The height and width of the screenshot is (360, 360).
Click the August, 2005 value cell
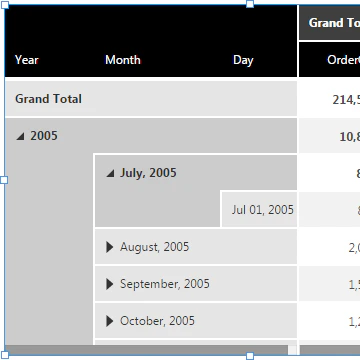click(329, 247)
